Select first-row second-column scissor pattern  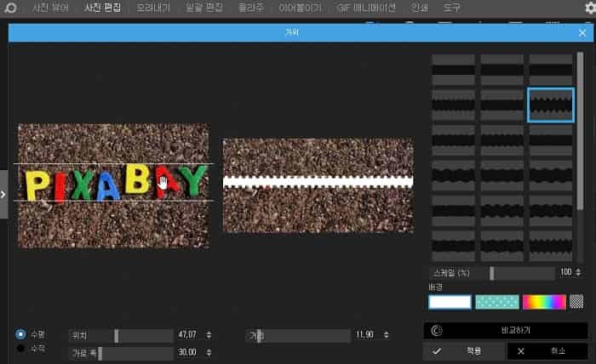pos(502,70)
